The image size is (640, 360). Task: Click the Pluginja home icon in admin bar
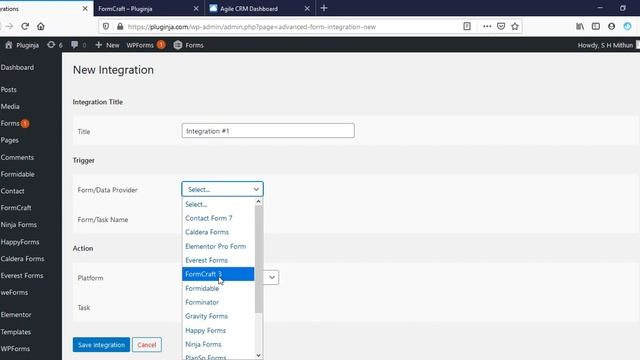point(9,45)
